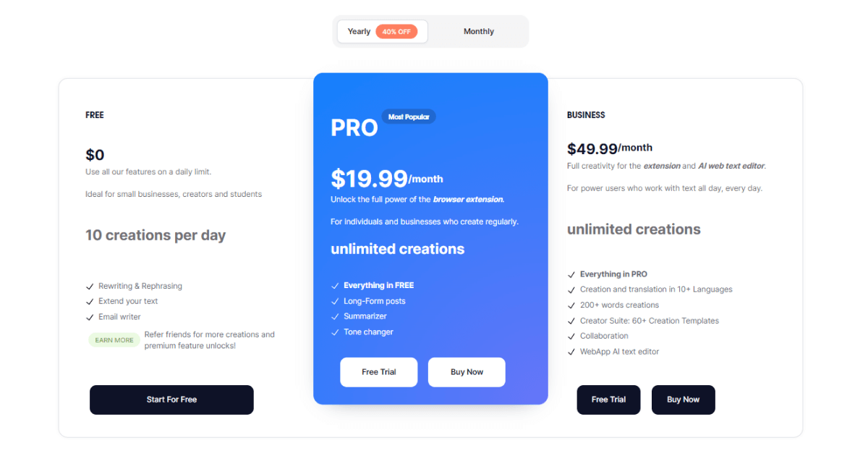868x456 pixels.
Task: Click checkmark beside Long-Form posts
Action: (335, 301)
